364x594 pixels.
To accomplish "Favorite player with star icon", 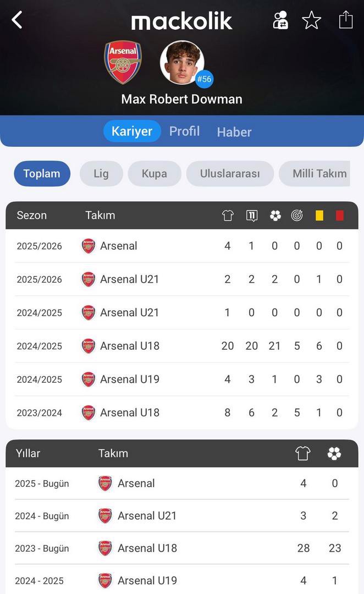I will (x=312, y=20).
